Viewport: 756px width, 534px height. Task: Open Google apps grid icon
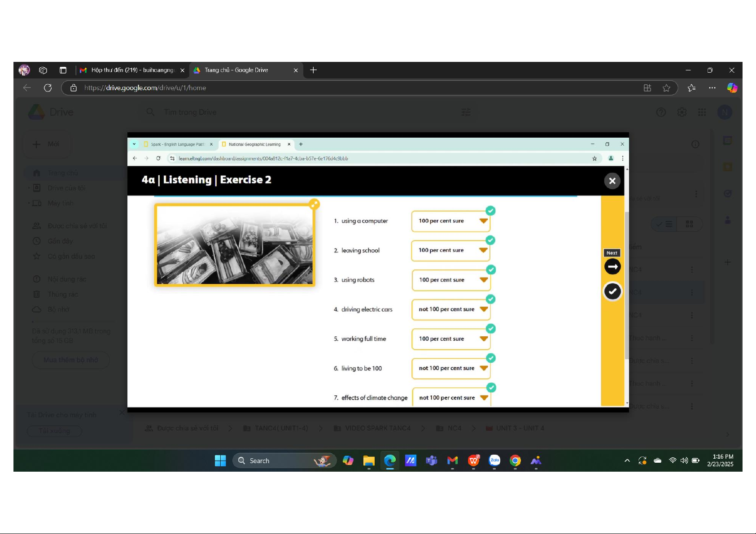coord(702,112)
